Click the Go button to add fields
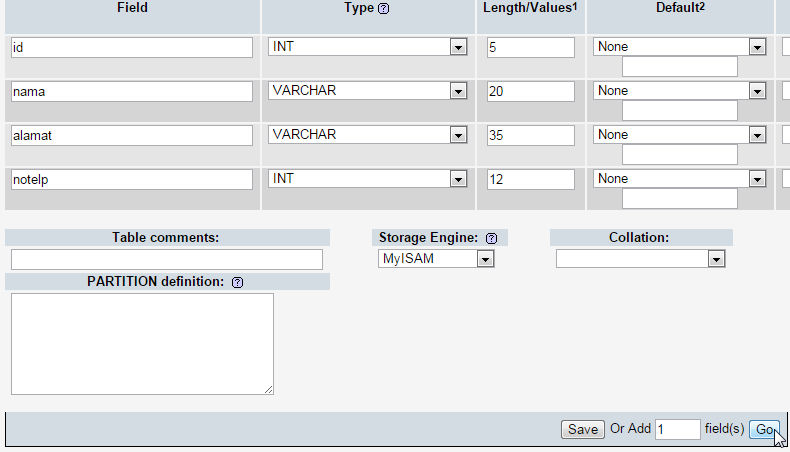 click(764, 429)
